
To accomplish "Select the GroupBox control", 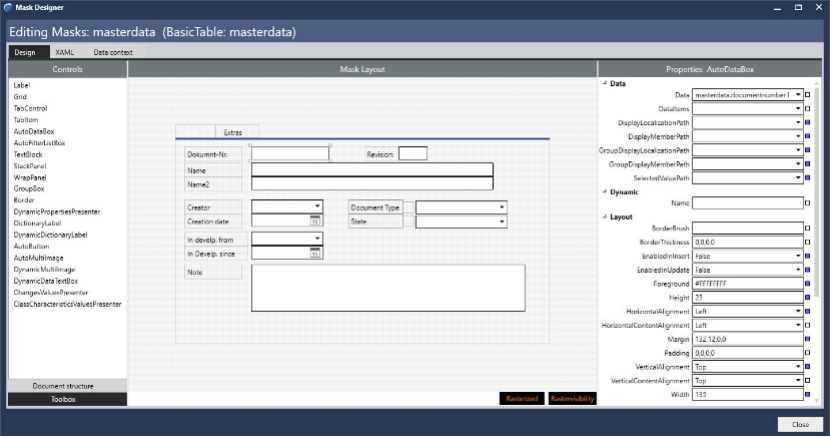I will 29,189.
